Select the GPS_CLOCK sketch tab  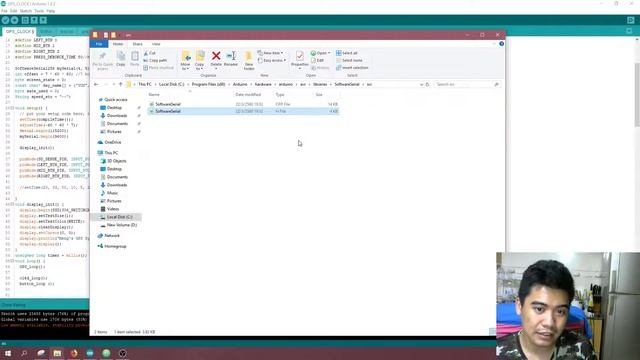click(x=19, y=31)
